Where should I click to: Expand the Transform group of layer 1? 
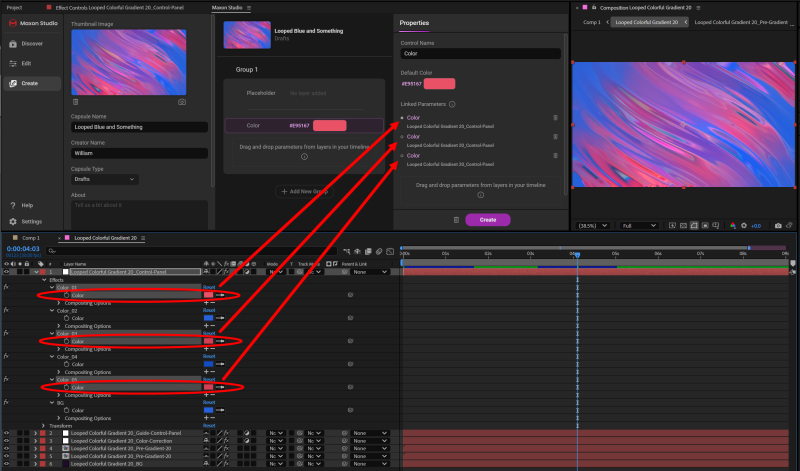tap(44, 426)
